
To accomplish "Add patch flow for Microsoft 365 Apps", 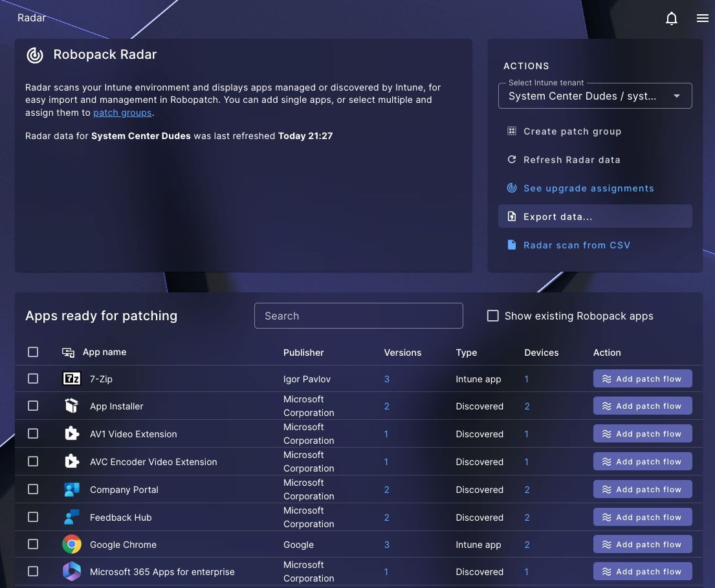I will tap(642, 571).
